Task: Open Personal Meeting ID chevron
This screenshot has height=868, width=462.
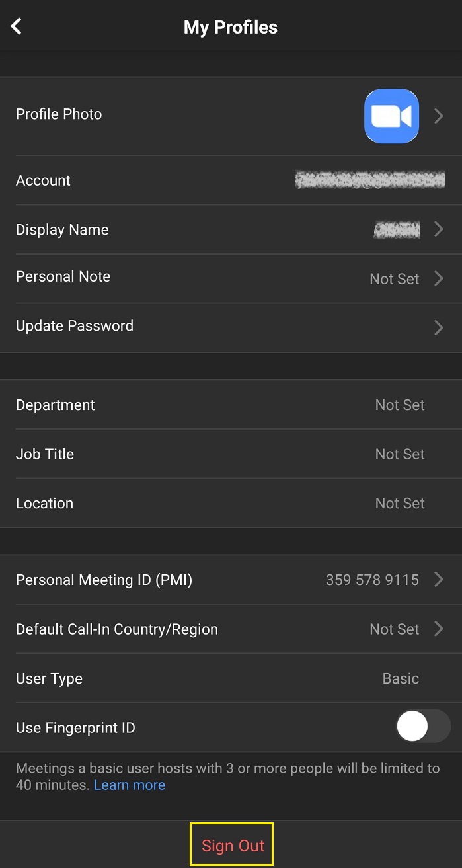Action: pos(439,580)
